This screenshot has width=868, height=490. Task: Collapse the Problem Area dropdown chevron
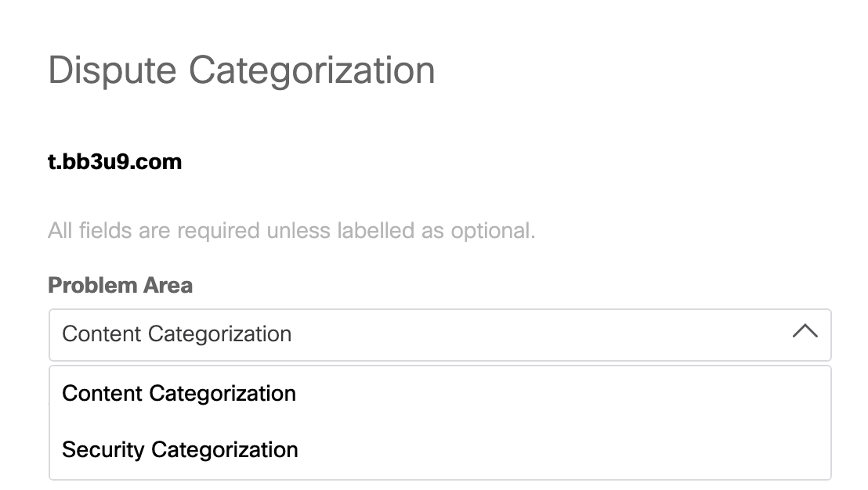coord(805,332)
